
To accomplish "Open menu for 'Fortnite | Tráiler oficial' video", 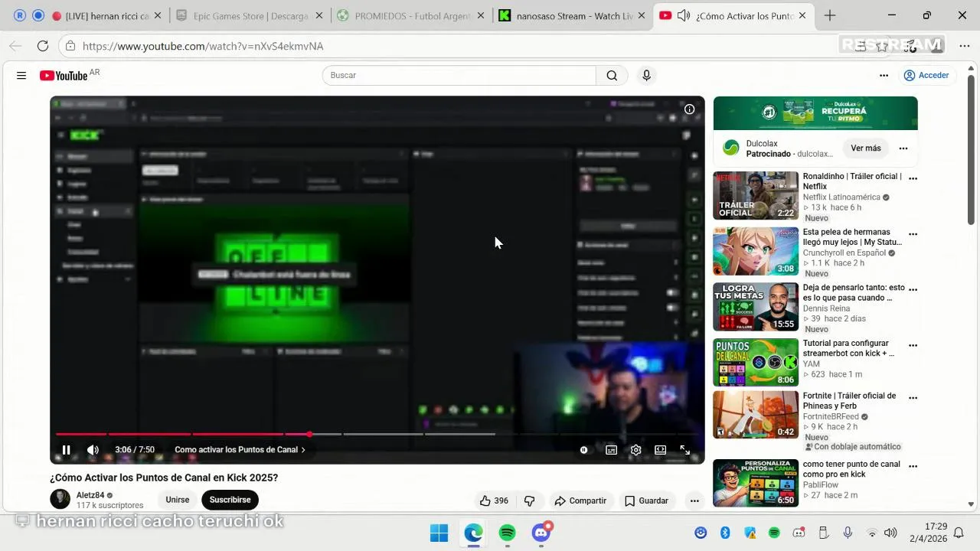I will point(913,399).
